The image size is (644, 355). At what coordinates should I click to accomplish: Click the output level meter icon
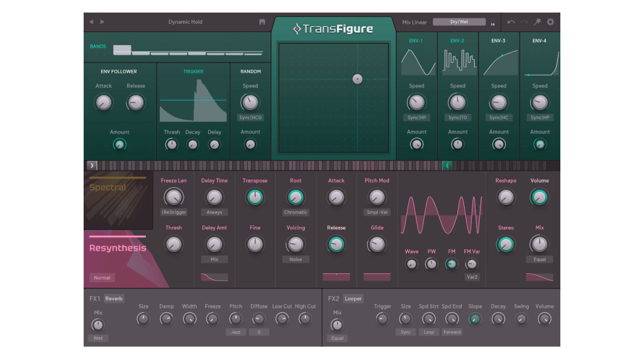[493, 22]
